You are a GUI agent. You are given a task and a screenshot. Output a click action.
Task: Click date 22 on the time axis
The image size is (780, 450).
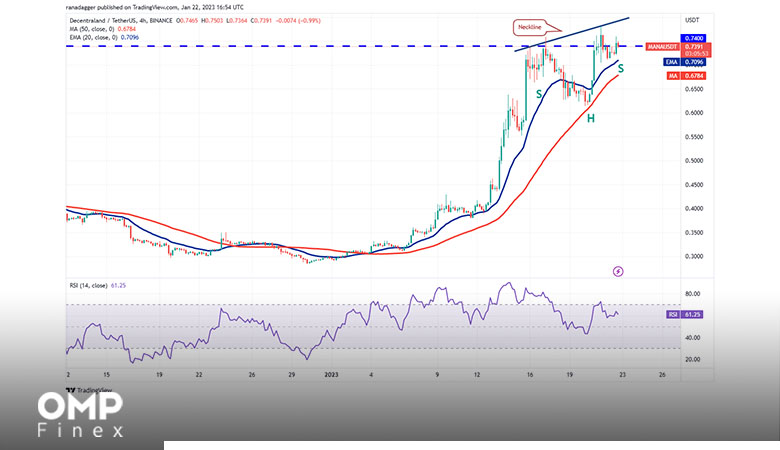(x=199, y=375)
